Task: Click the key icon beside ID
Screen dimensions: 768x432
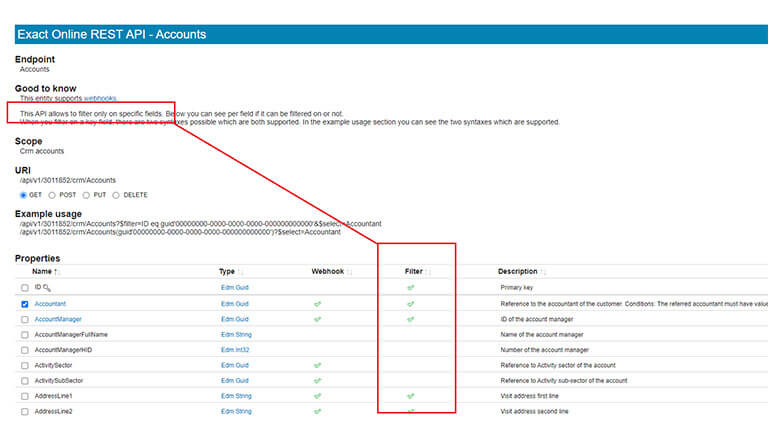Action: click(47, 288)
